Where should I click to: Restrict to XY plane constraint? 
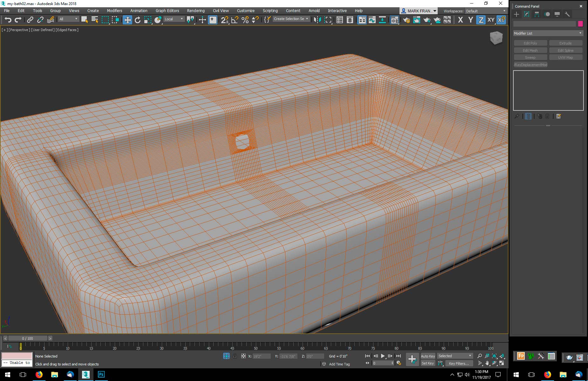click(x=491, y=20)
